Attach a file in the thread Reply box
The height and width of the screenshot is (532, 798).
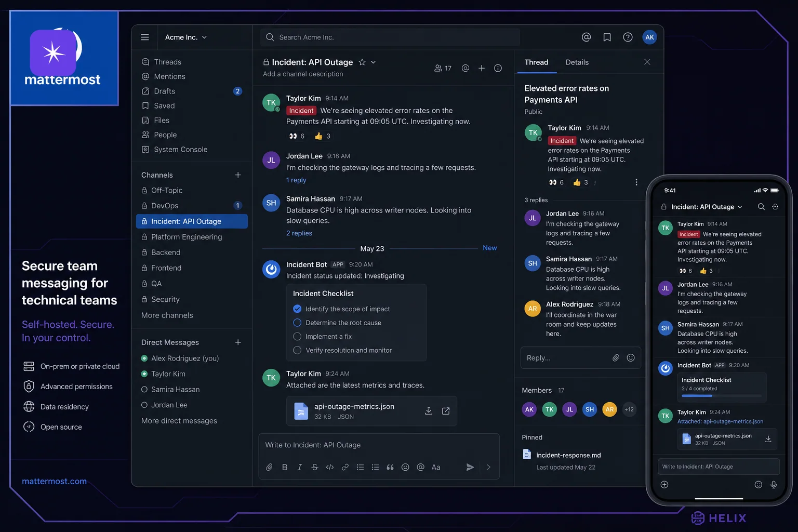(616, 357)
